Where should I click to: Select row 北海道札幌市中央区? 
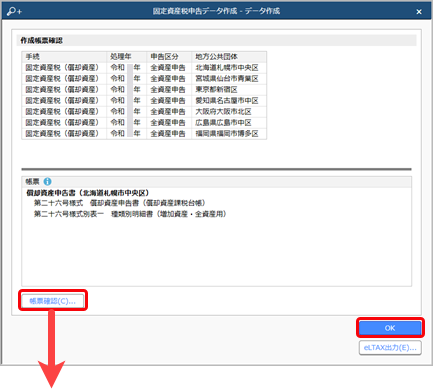(144, 68)
